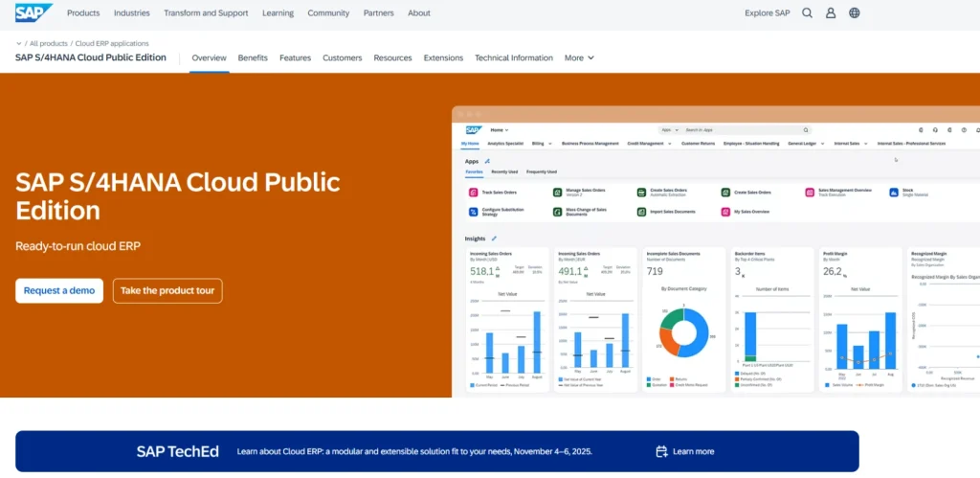980x478 pixels.
Task: Click Analytics Specialist in the preview menu bar
Action: tap(505, 144)
